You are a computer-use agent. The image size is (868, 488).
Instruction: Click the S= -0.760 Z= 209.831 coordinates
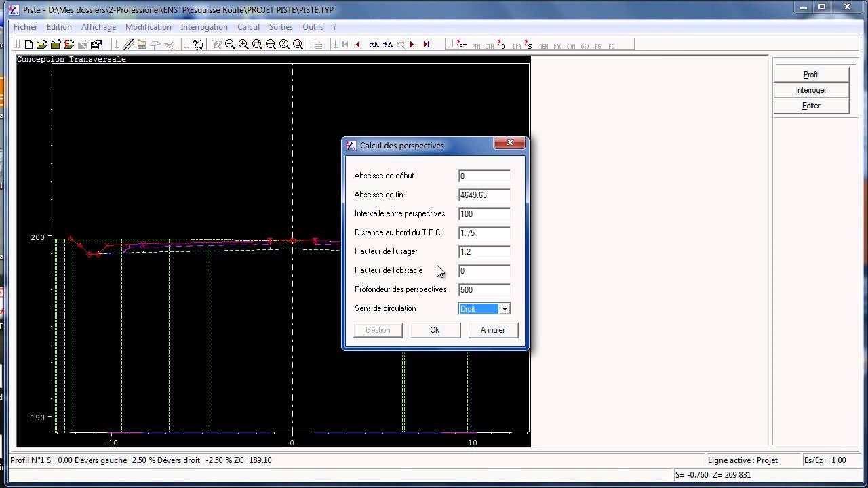click(713, 475)
